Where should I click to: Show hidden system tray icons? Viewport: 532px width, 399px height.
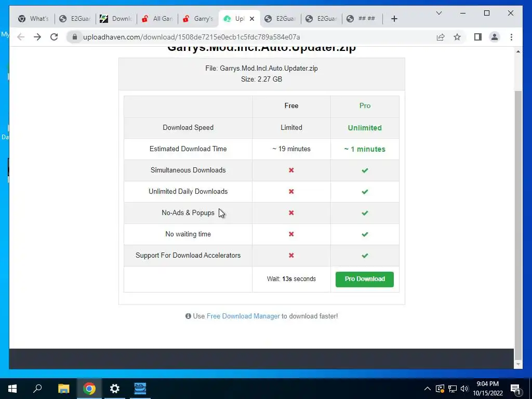click(428, 389)
